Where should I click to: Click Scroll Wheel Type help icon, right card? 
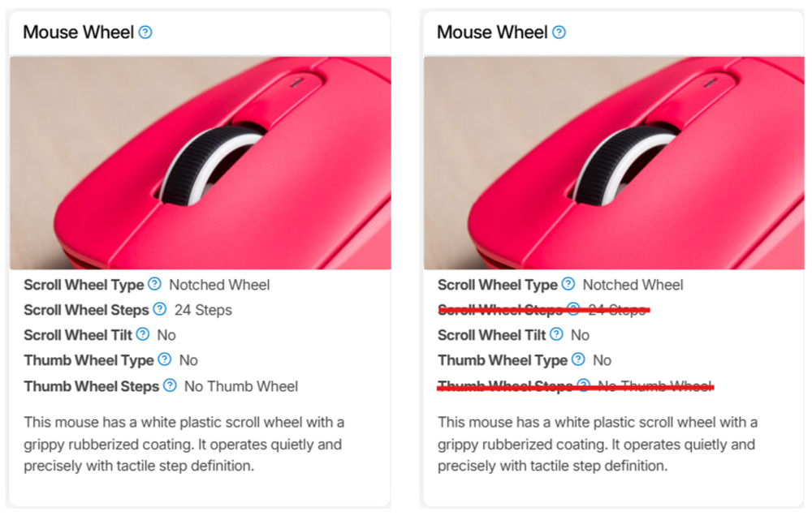[x=568, y=285]
